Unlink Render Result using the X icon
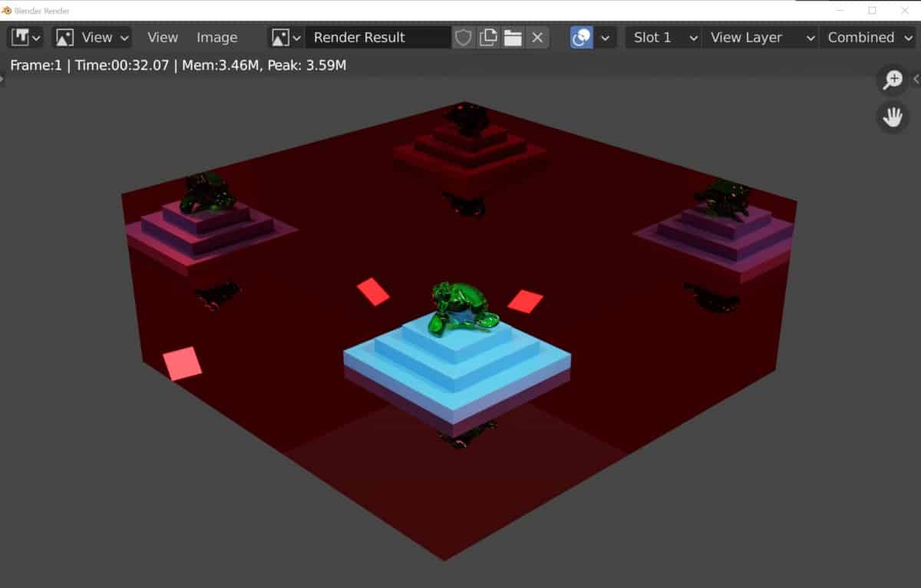The height and width of the screenshot is (588, 921). click(536, 37)
